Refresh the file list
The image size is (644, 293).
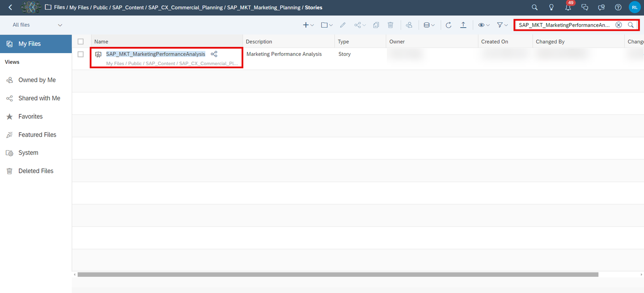(449, 25)
